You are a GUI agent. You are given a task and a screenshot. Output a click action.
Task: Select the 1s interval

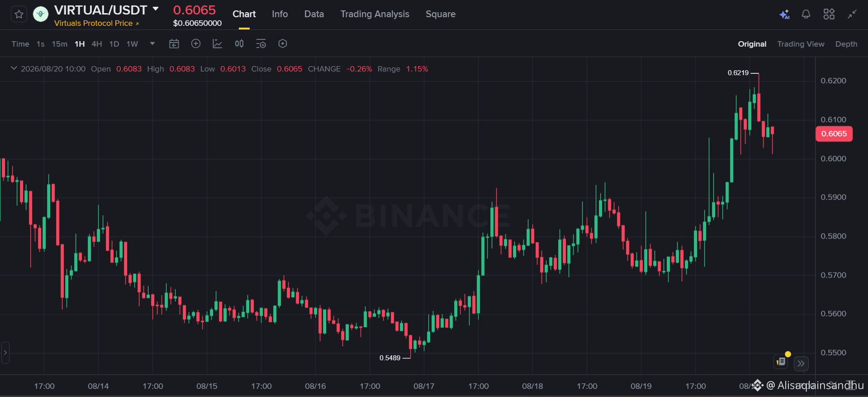(41, 44)
